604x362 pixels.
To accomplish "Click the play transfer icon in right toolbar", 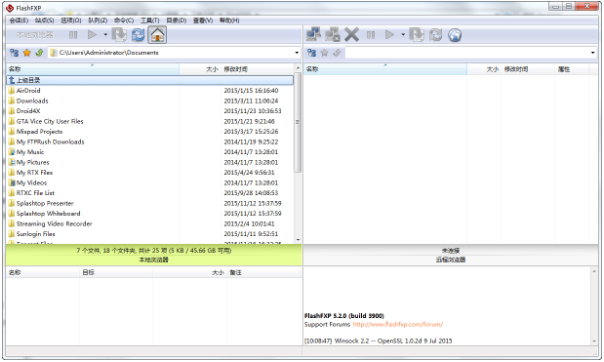I will tap(390, 35).
